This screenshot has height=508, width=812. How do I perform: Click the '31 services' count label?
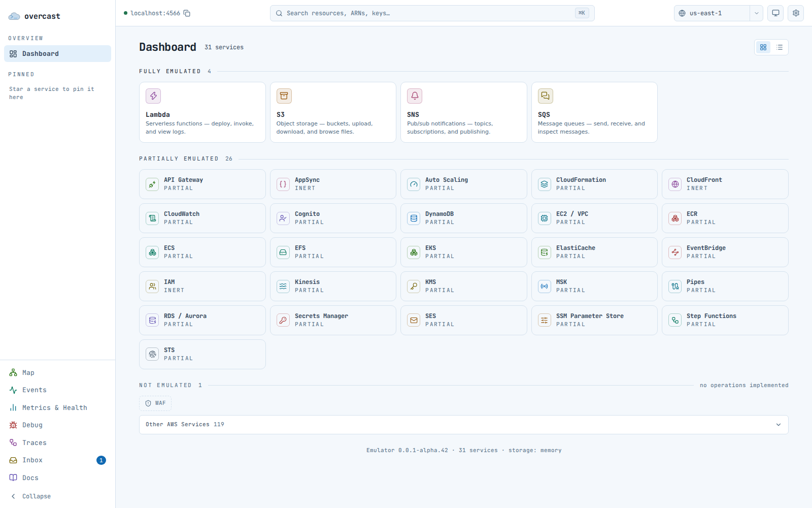point(224,47)
